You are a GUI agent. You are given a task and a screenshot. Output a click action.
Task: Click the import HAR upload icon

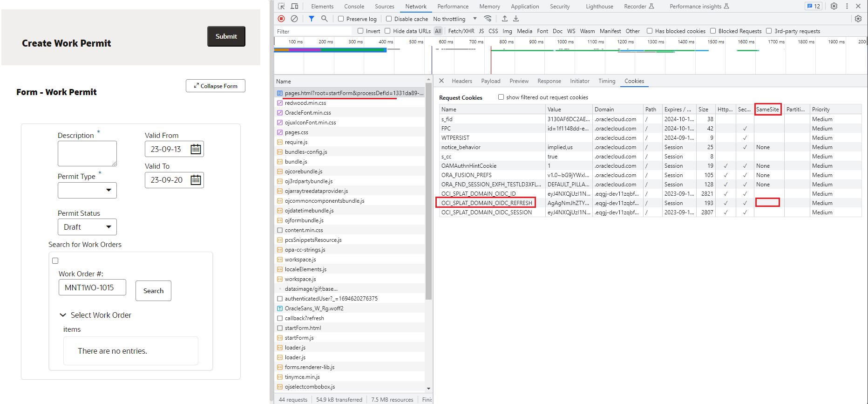point(505,19)
